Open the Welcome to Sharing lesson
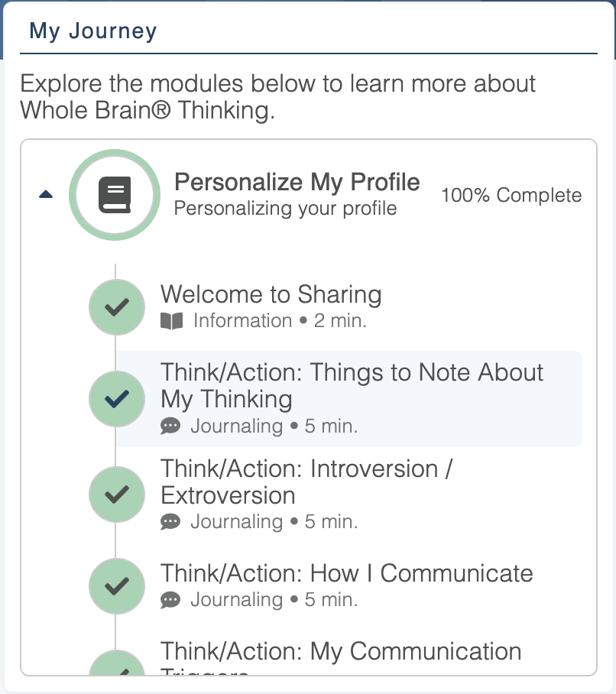 tap(271, 294)
